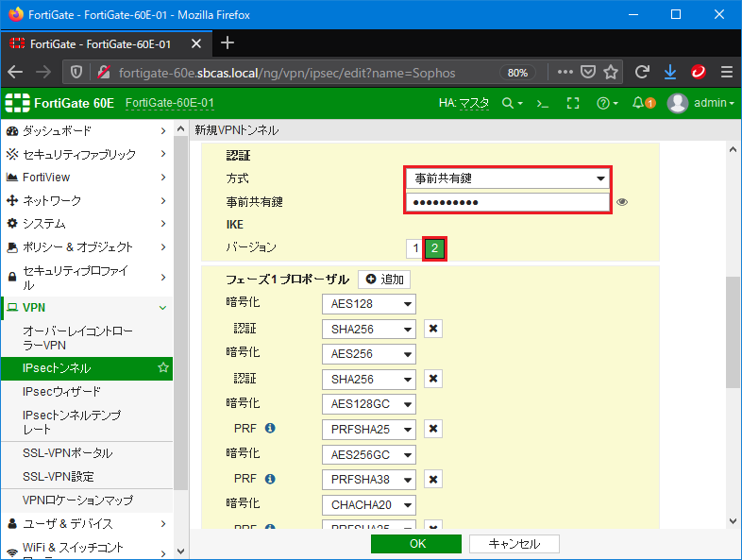Screen dimensions: 742x560
Task: Open AES256GC encryption dropdown
Action: pos(368,455)
